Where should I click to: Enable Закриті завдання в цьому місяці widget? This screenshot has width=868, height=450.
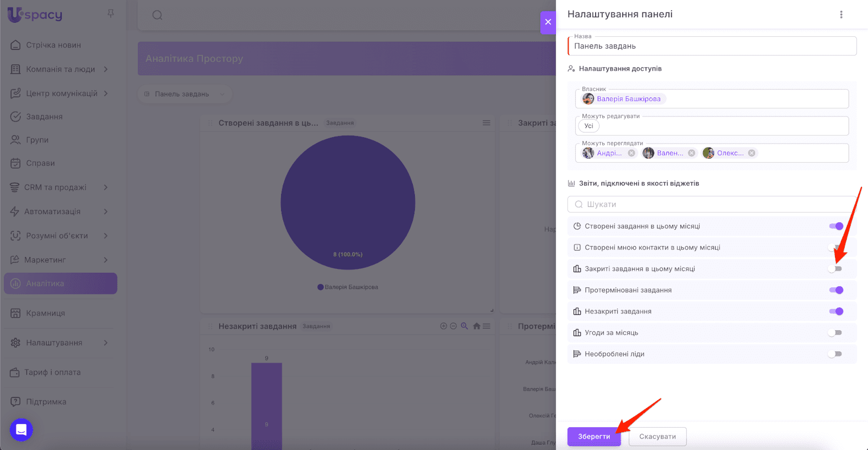click(835, 269)
